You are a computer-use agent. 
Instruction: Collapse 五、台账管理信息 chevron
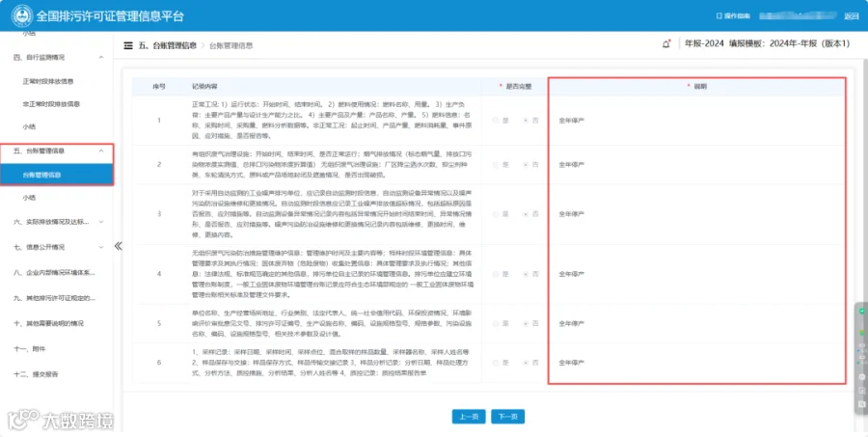coord(100,150)
